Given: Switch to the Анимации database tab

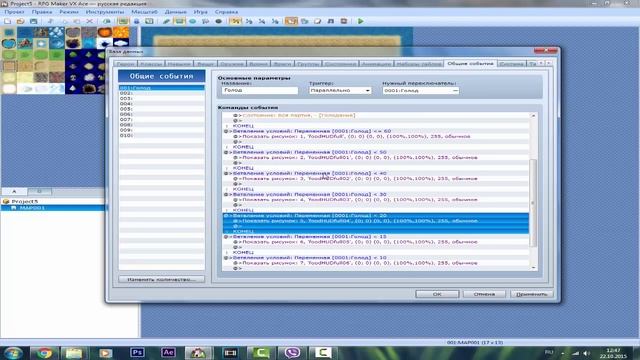Looking at the screenshot, I should point(376,64).
